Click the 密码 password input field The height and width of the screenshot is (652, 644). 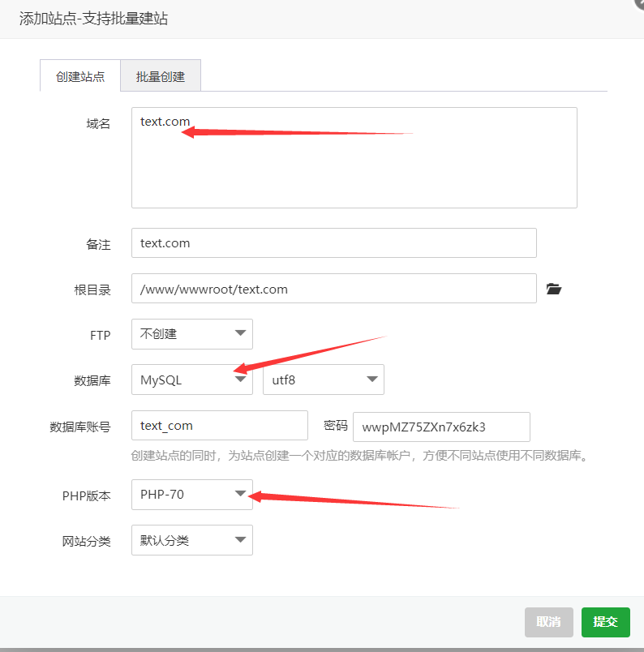coord(441,427)
